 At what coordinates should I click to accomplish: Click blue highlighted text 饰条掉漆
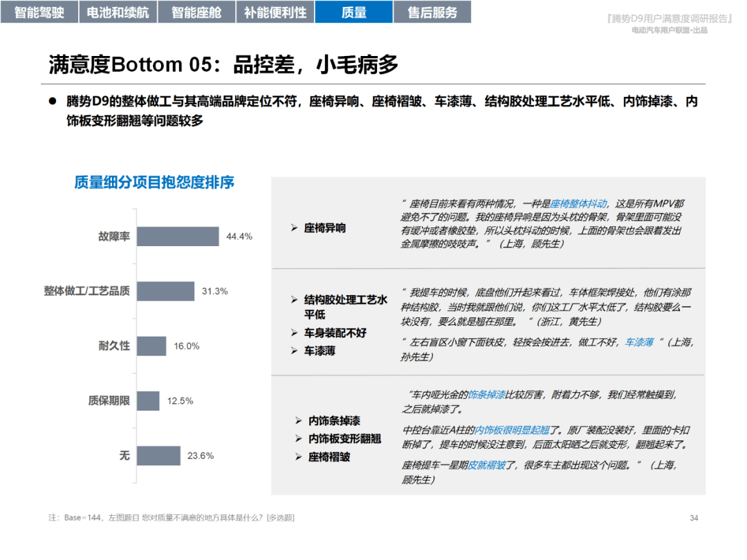[486, 394]
